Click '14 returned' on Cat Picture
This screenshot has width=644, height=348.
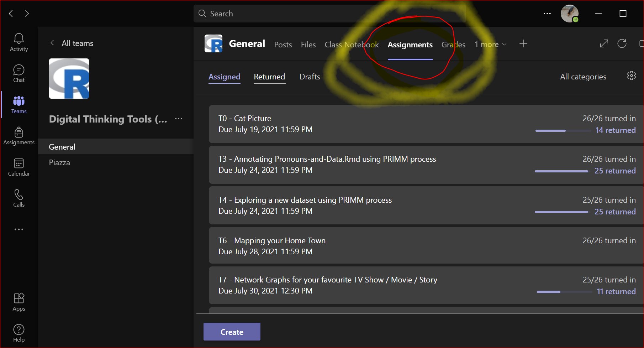click(616, 130)
